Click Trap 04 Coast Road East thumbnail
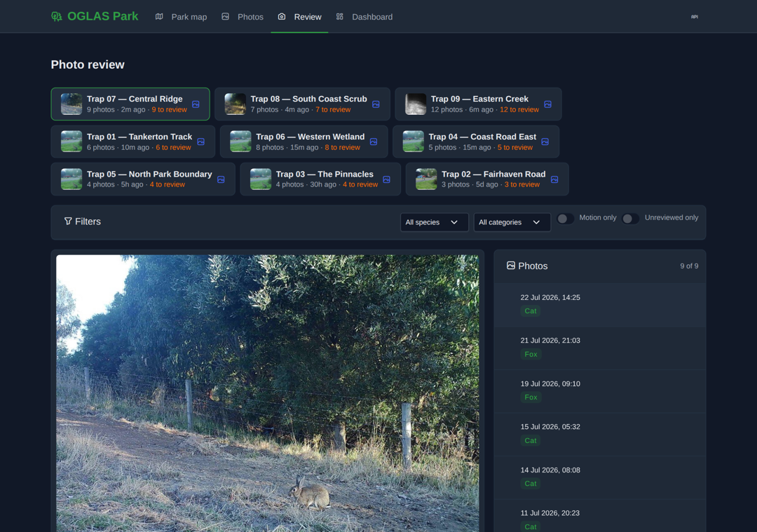This screenshot has height=532, width=757. (x=414, y=142)
